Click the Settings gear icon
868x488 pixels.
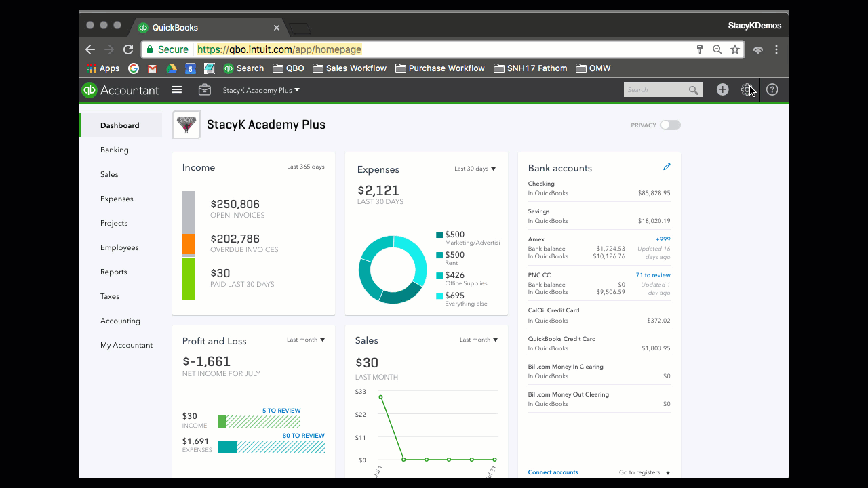coord(747,89)
